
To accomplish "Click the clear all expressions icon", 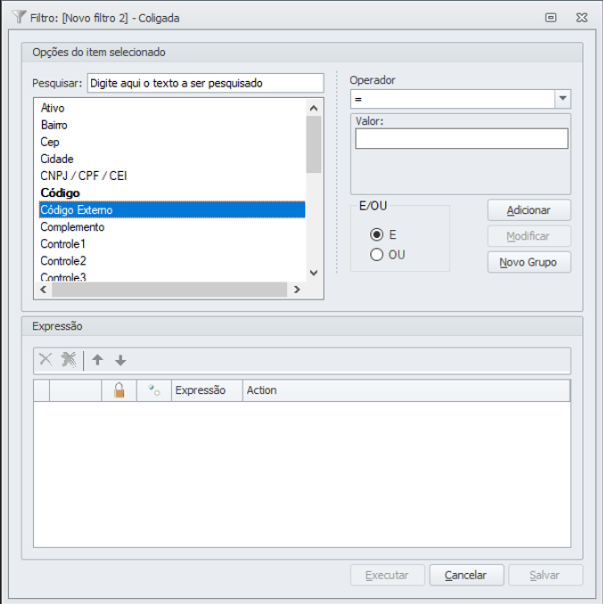I will (69, 360).
